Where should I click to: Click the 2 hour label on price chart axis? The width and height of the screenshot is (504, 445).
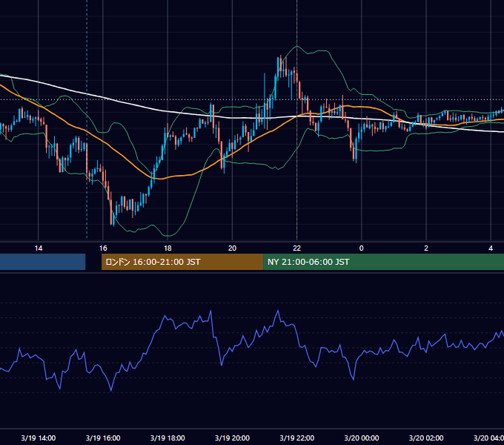(x=426, y=248)
